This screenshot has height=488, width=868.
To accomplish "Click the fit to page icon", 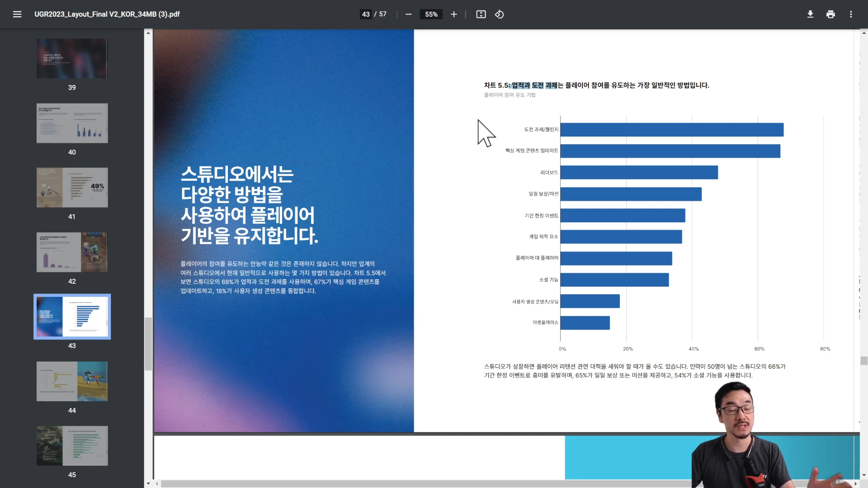I will pyautogui.click(x=481, y=14).
